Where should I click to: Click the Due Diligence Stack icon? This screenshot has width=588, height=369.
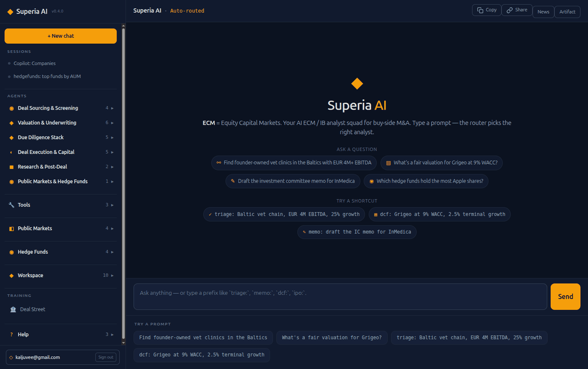click(x=12, y=138)
